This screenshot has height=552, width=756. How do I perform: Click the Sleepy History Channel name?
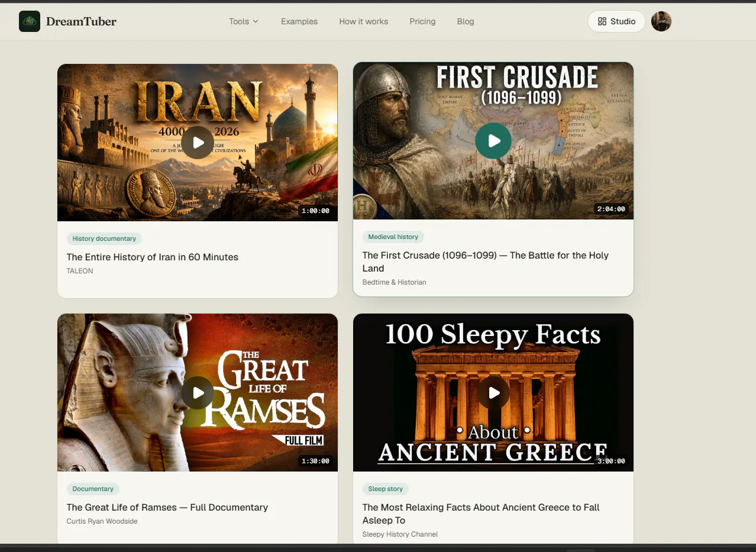coord(400,534)
